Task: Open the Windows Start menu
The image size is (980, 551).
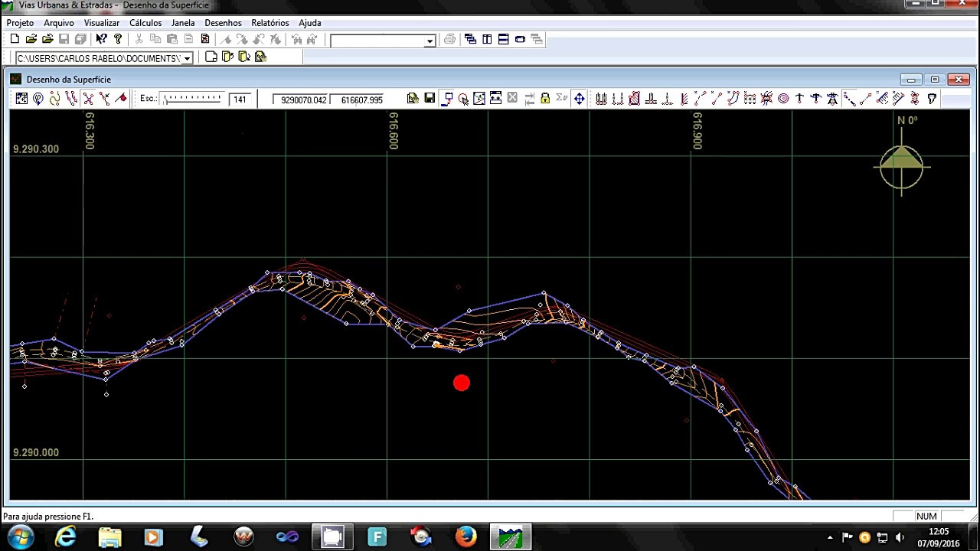Action: pos(21,537)
